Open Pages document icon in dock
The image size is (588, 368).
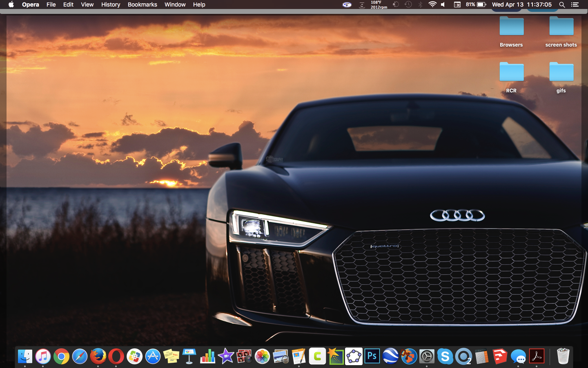tap(299, 357)
